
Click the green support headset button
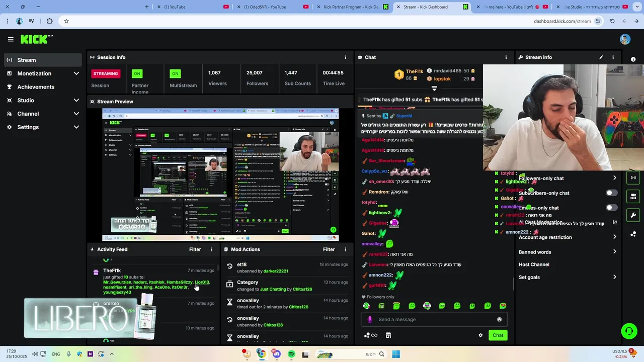629,331
